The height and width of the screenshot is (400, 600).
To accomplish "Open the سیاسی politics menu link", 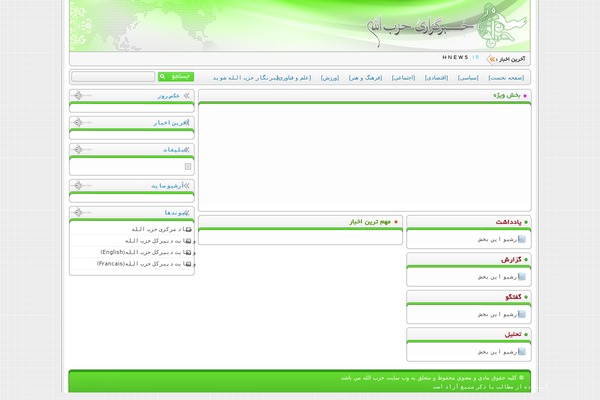I will 468,78.
